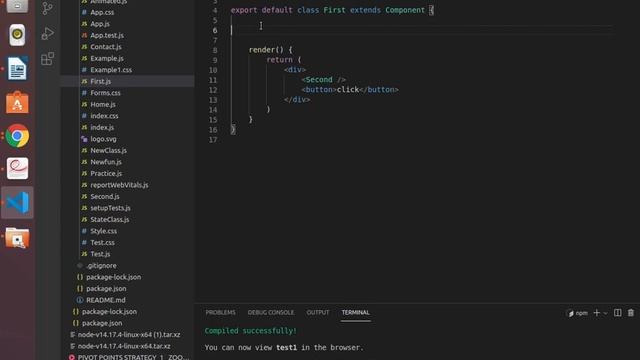
Task: Open Test.js file
Action: click(x=100, y=254)
